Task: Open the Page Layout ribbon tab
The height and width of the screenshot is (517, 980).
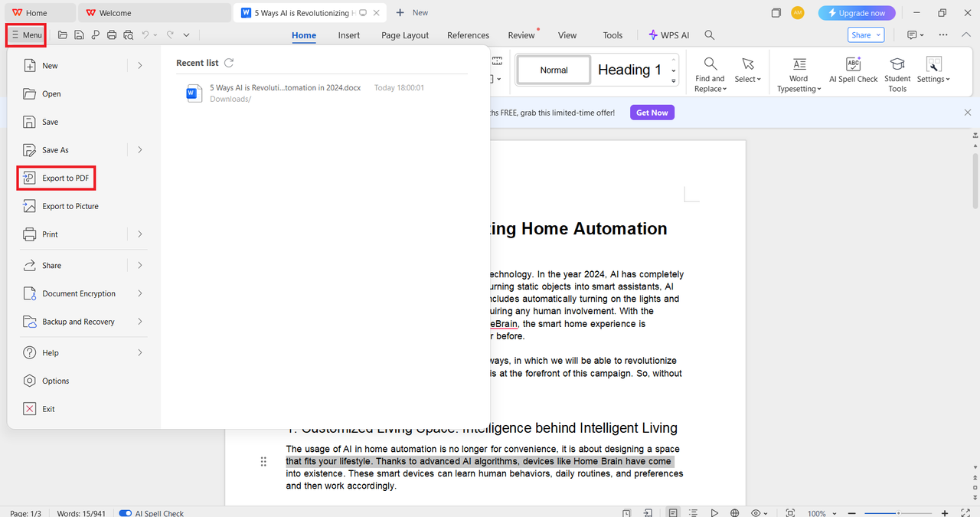Action: 405,35
